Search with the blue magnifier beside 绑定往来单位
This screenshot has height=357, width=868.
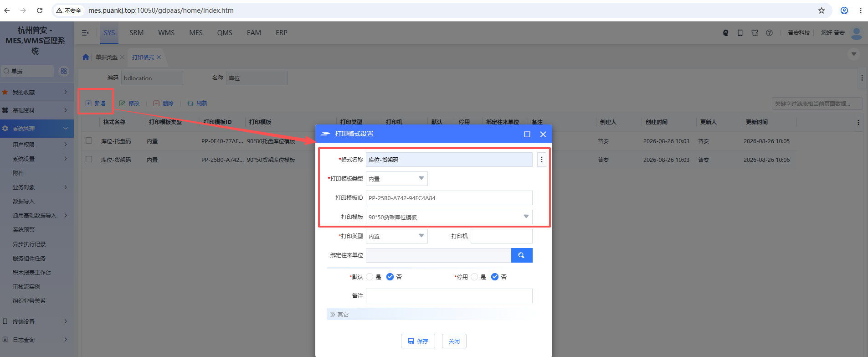pyautogui.click(x=522, y=255)
